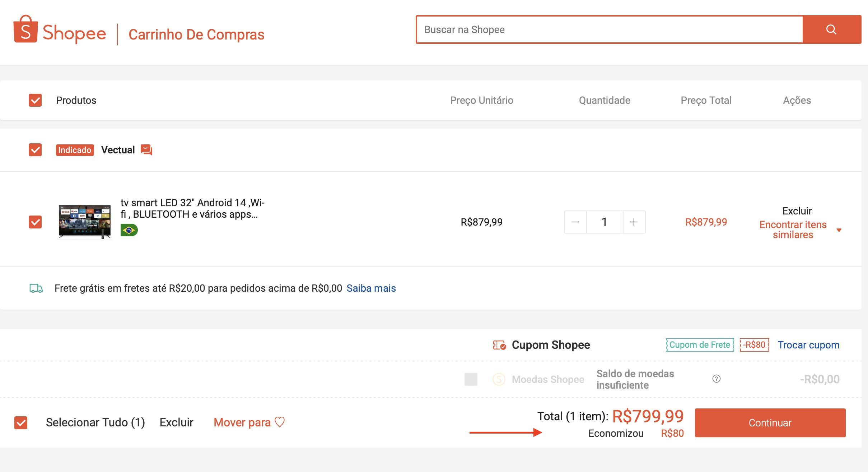Click the Indicado badge

tap(75, 150)
